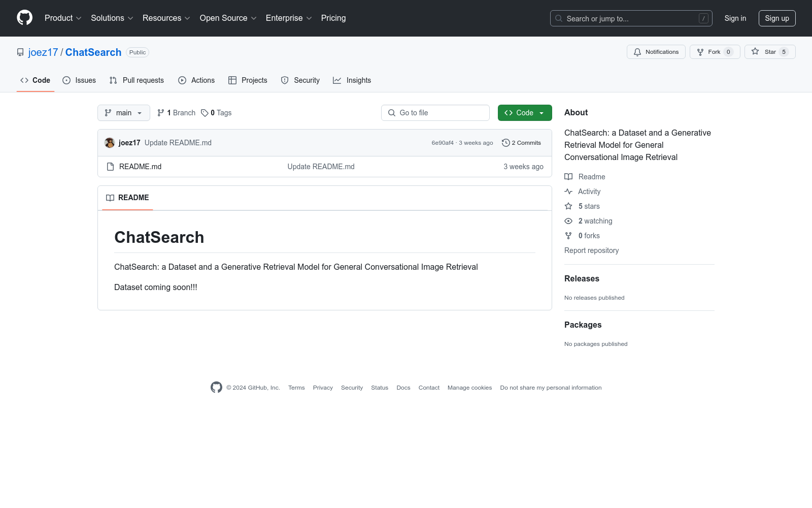Image resolution: width=812 pixels, height=508 pixels.
Task: Open the Product dropdown menu
Action: (x=63, y=18)
